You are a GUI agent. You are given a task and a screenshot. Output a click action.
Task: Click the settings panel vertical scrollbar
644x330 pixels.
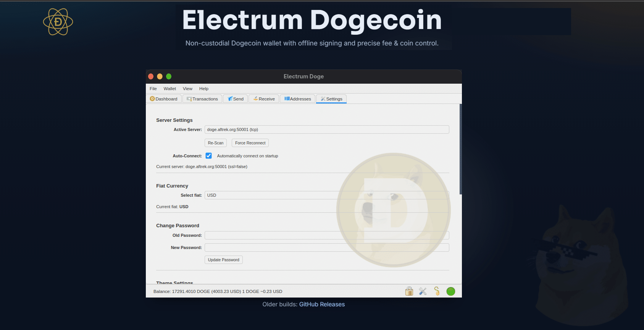[x=460, y=149]
